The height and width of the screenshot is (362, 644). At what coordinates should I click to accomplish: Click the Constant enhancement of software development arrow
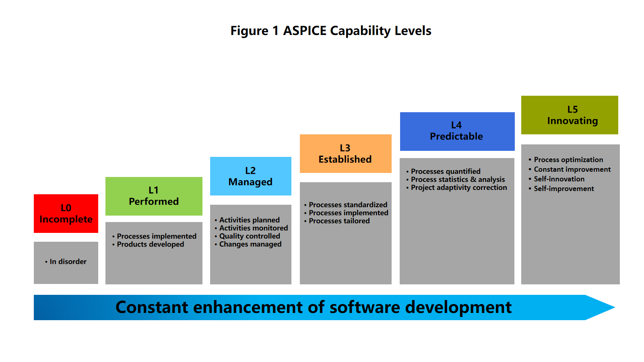[x=313, y=308]
